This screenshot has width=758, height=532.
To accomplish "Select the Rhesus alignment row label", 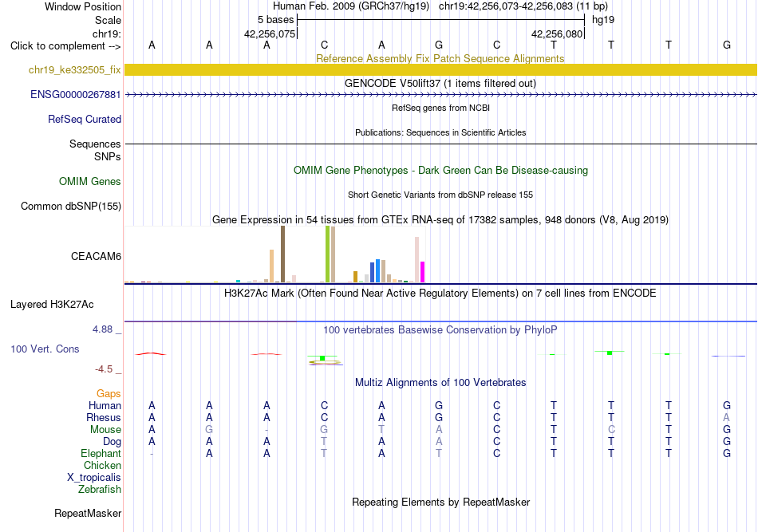I will (x=104, y=417).
